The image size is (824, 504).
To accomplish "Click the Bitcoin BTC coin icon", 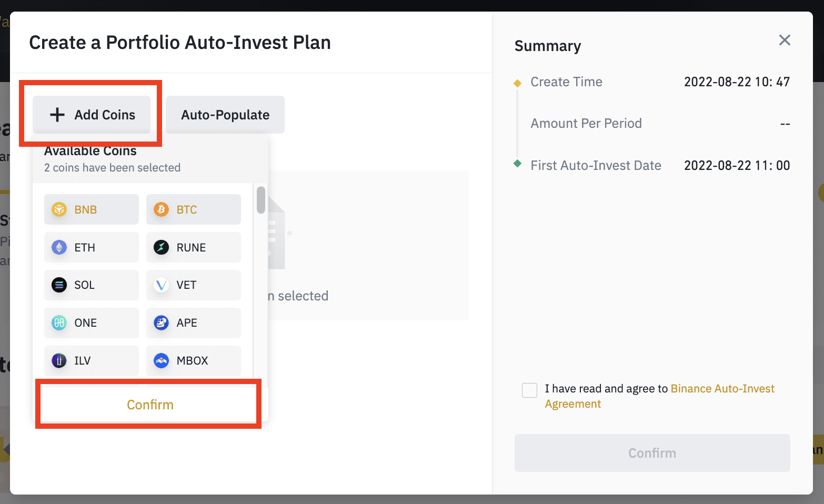I will 162,209.
